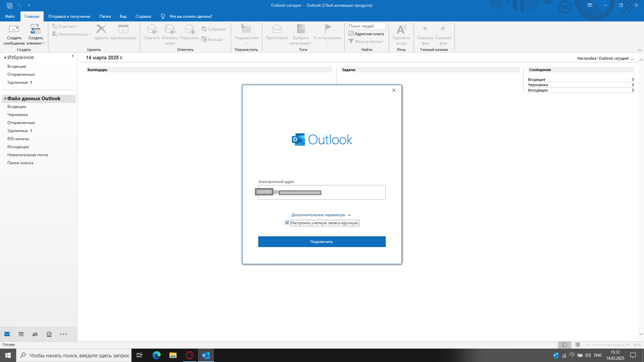The image size is (644, 362).
Task: Uncheck 'Настроить учетную запись вручную' checkbox
Action: (287, 223)
